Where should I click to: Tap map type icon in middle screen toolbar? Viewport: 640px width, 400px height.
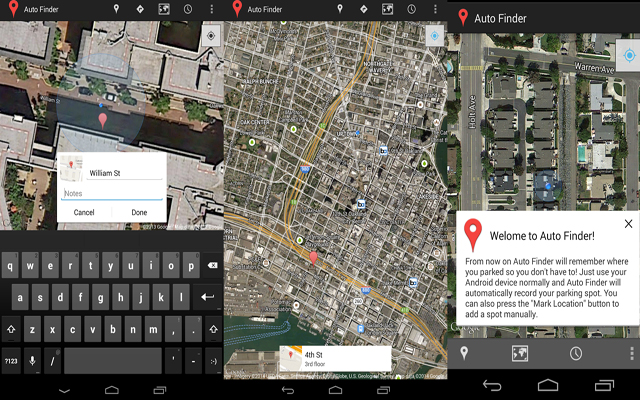point(387,9)
